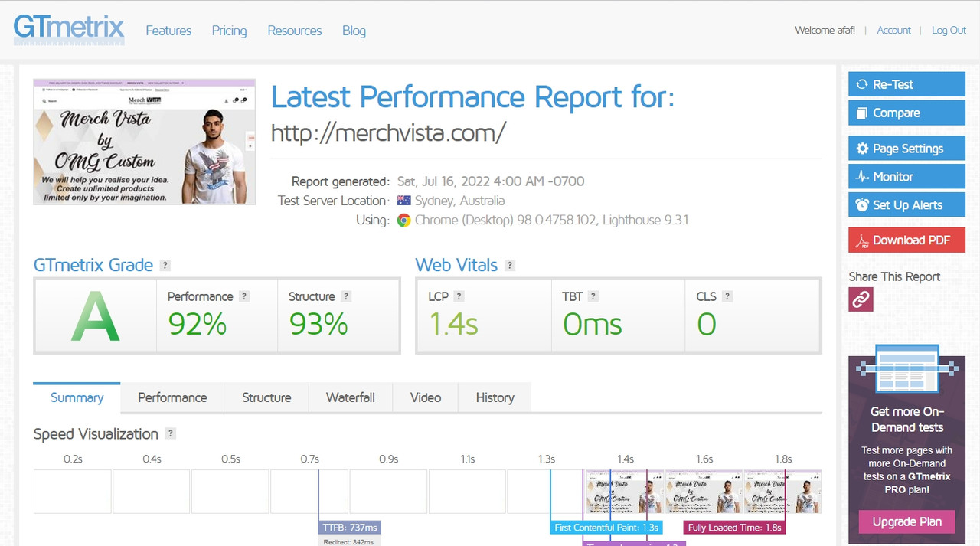Click the help icon next to Structure
Image resolution: width=980 pixels, height=546 pixels.
pos(346,296)
